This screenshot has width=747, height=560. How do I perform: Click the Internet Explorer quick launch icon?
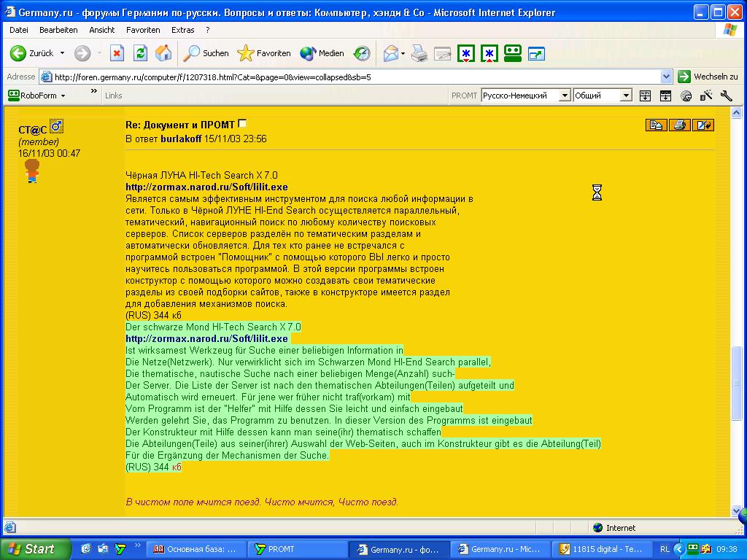pos(86,549)
